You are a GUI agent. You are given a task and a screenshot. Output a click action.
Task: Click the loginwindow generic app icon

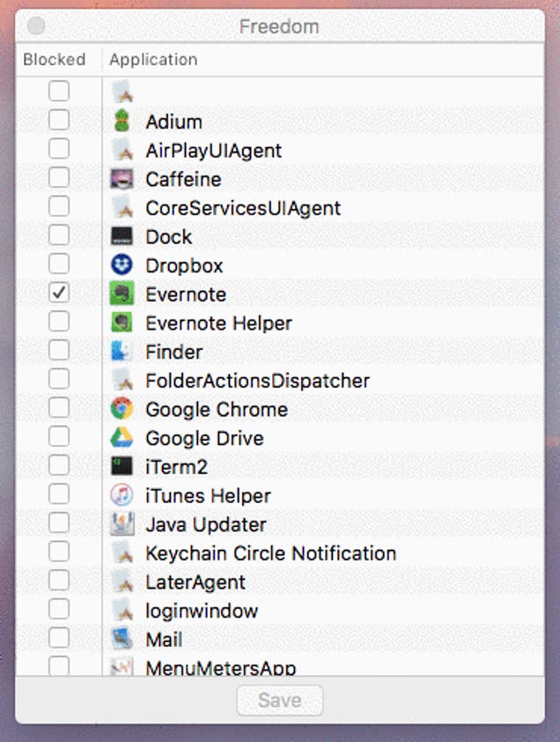tap(122, 611)
